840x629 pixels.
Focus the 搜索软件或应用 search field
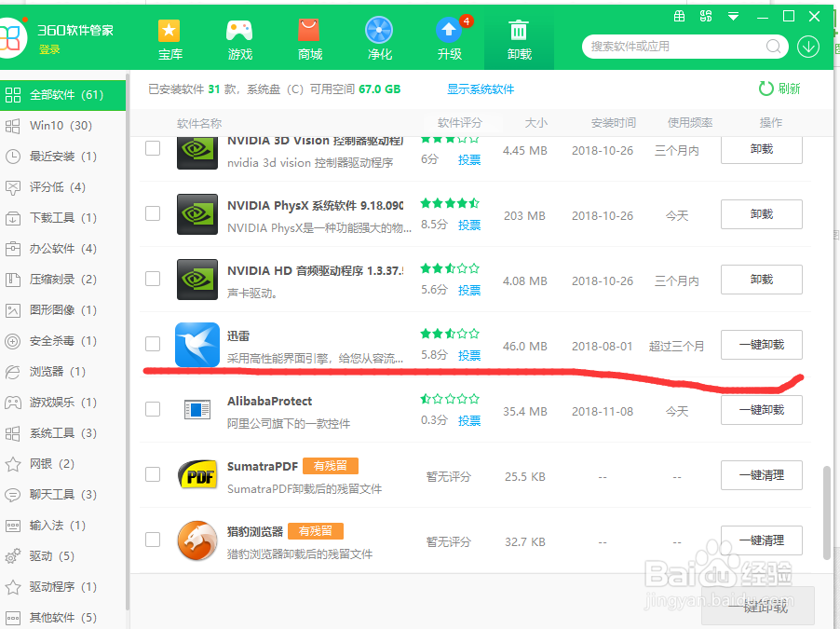pyautogui.click(x=676, y=47)
